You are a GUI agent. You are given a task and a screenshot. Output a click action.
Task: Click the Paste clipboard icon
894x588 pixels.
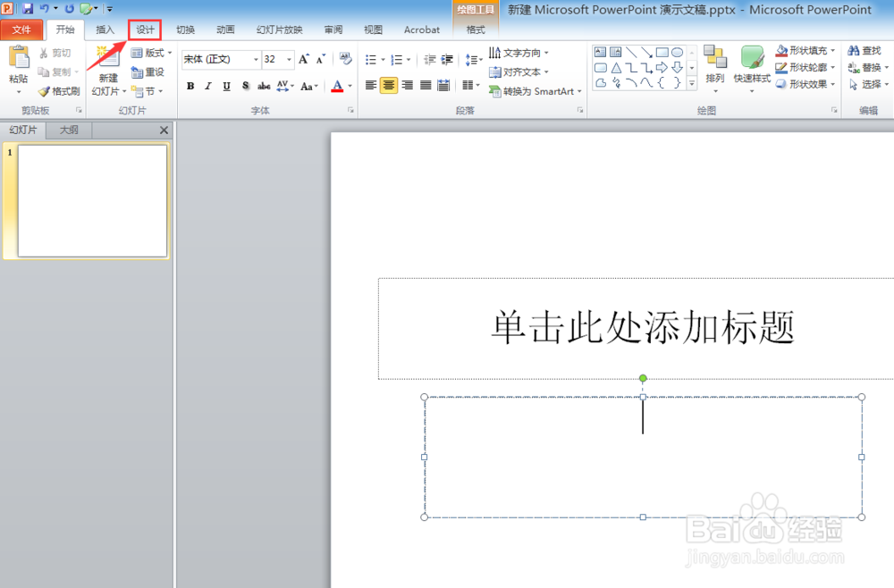(19, 59)
